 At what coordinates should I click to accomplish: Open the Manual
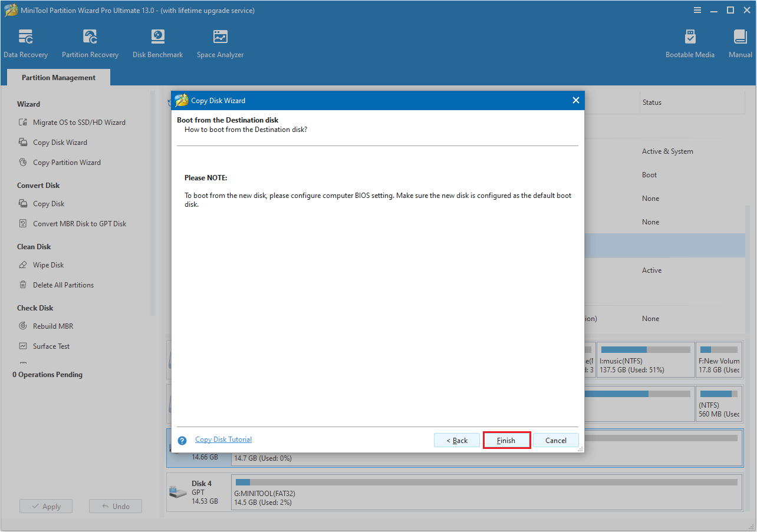tap(740, 42)
